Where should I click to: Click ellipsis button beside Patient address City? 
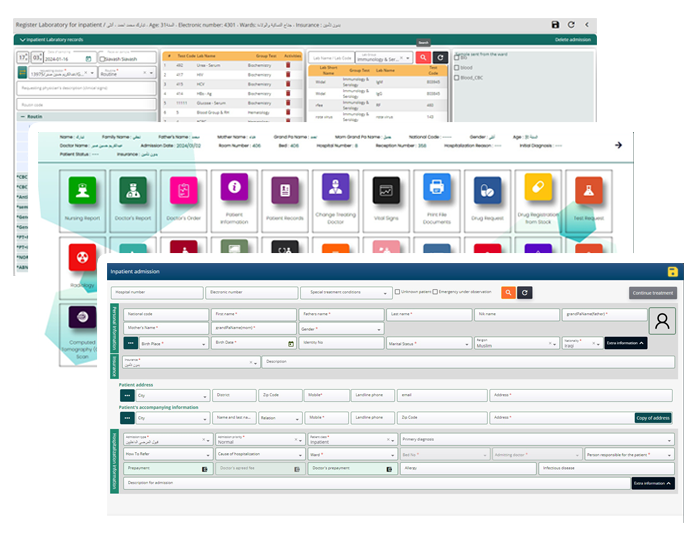pos(127,396)
